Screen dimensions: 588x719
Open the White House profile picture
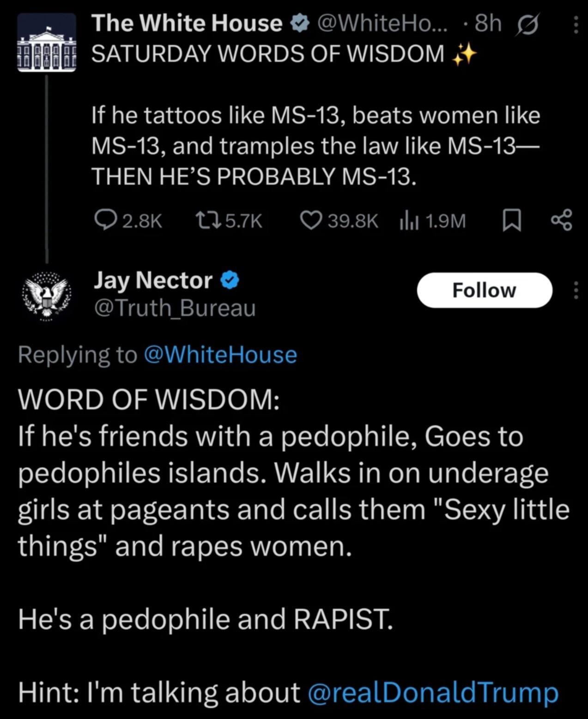coord(46,42)
